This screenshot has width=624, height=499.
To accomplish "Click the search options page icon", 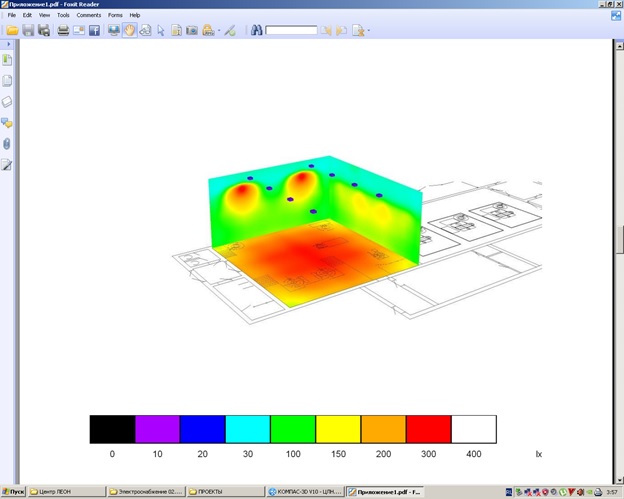I will coord(358,31).
